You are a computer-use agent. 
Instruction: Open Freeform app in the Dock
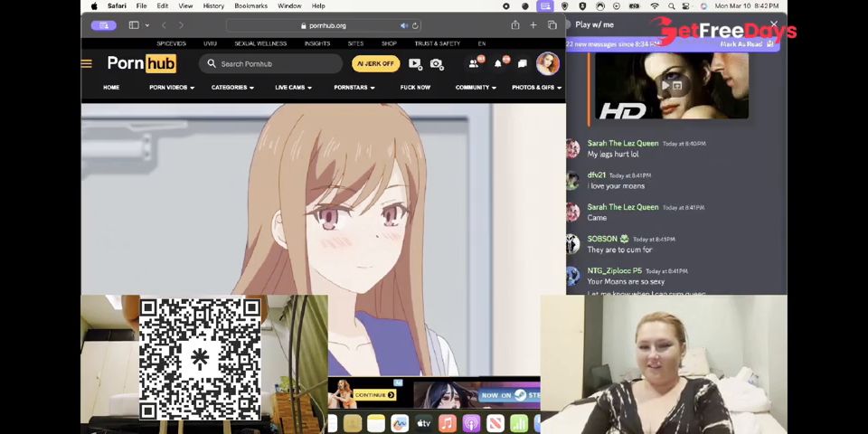tap(400, 423)
